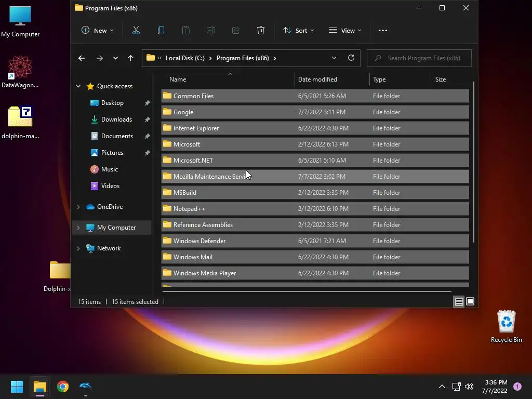The height and width of the screenshot is (399, 532).
Task: Open Desktop in Quick access
Action: [112, 103]
